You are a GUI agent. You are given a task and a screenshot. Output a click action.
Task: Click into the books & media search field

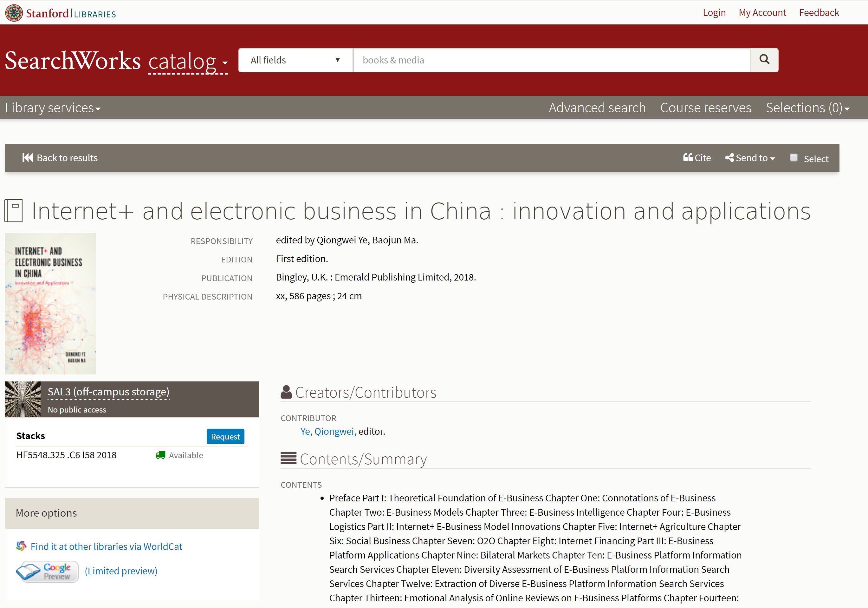(x=551, y=60)
